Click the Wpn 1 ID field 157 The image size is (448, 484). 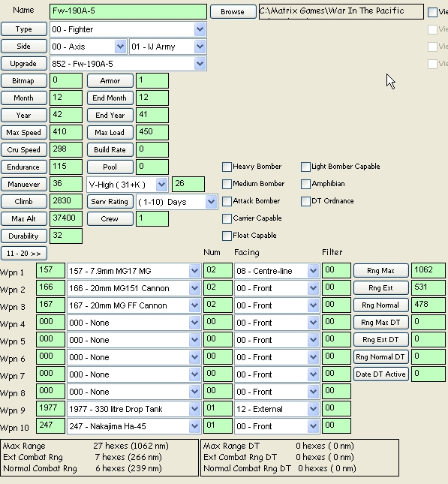[50, 271]
